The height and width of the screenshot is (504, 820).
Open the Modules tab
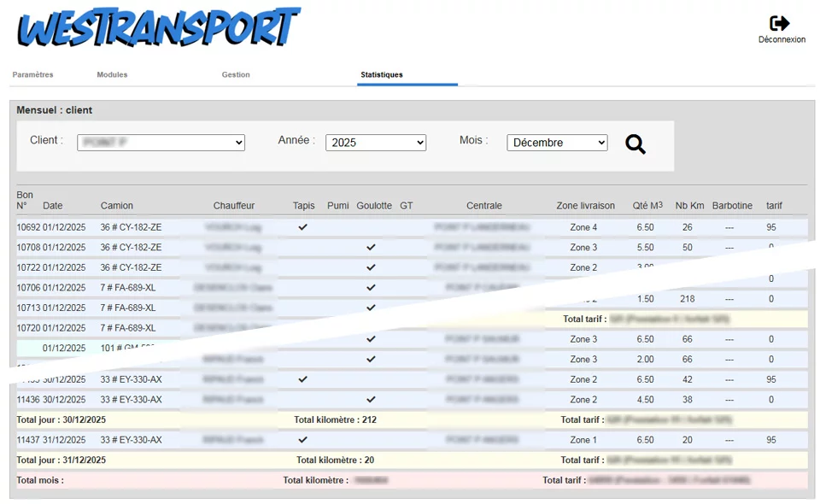coord(112,75)
